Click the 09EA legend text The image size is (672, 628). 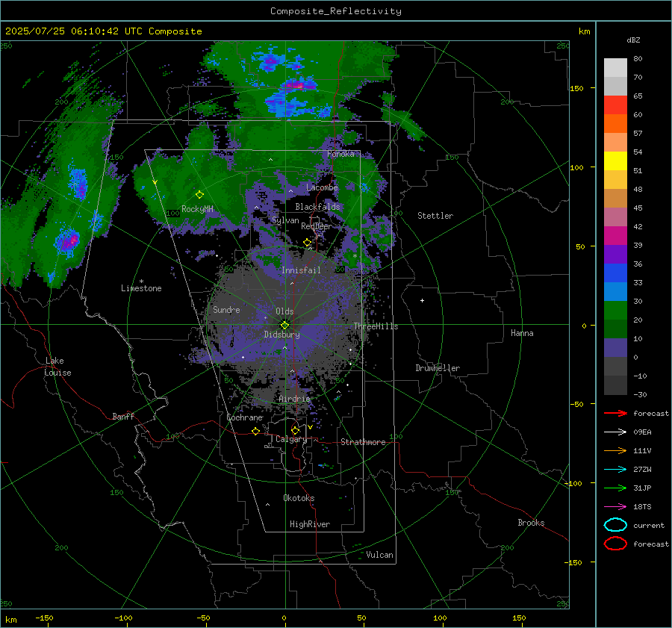click(642, 432)
